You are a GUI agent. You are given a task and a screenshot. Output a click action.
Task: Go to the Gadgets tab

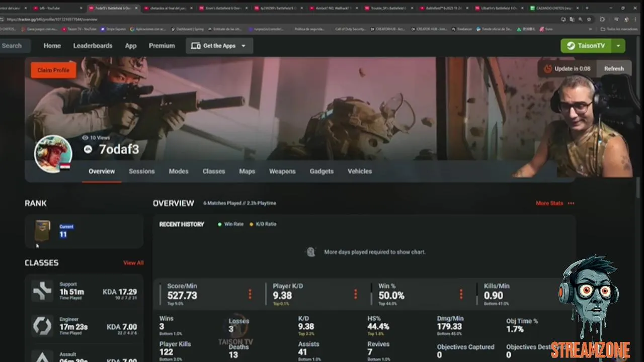(x=321, y=171)
